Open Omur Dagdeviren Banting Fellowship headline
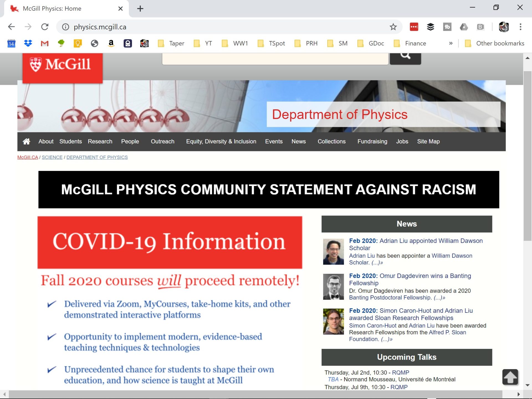Viewport: 532px width, 399px height. point(410,279)
